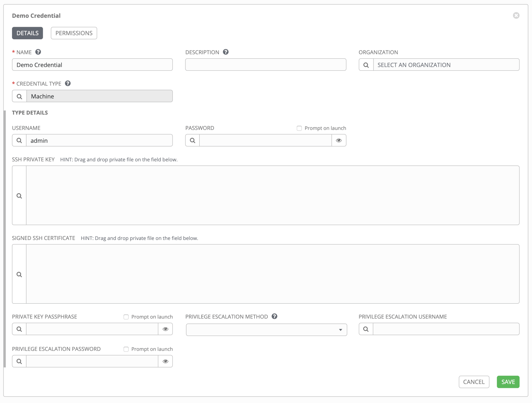Reveal the Private Key Passphrase with the eye toggle
This screenshot has width=532, height=403.
pos(165,329)
